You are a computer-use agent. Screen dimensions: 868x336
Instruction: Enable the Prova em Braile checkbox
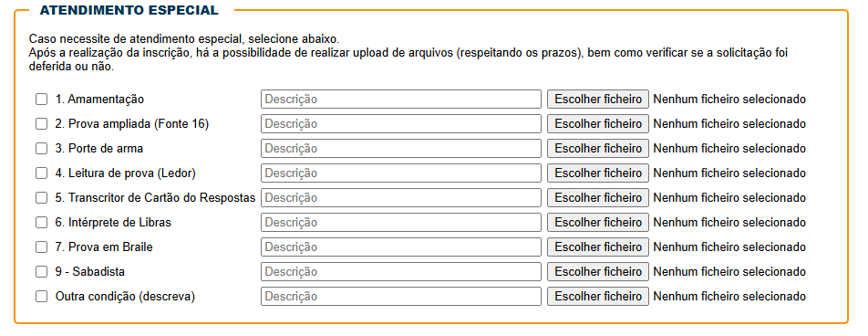click(x=42, y=247)
